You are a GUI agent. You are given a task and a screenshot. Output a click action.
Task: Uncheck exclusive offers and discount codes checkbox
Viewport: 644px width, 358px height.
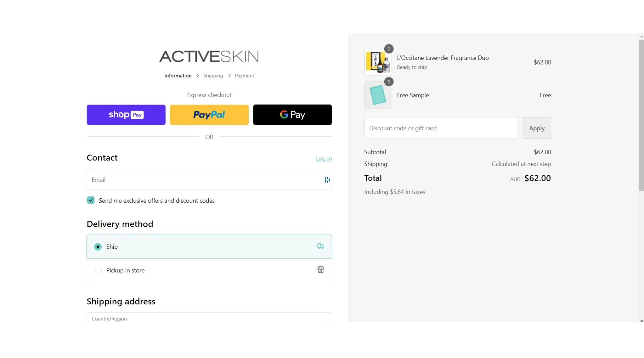(91, 200)
